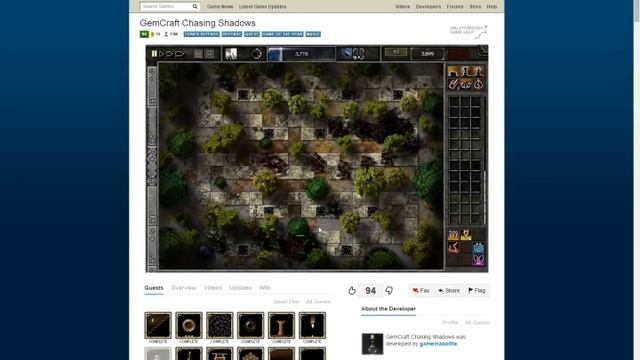640x360 pixels.
Task: Flag the game with Flag button
Action: coord(477,291)
